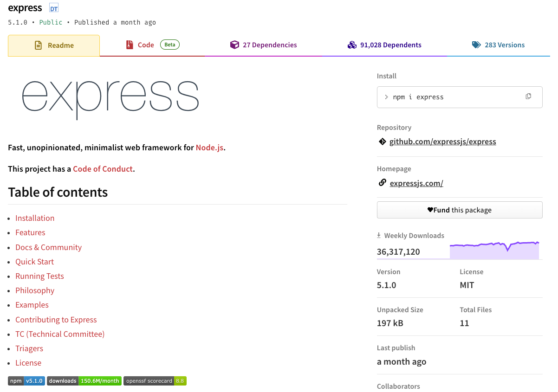Click the heart icon in Fund button
This screenshot has width=558, height=392.
coord(430,210)
